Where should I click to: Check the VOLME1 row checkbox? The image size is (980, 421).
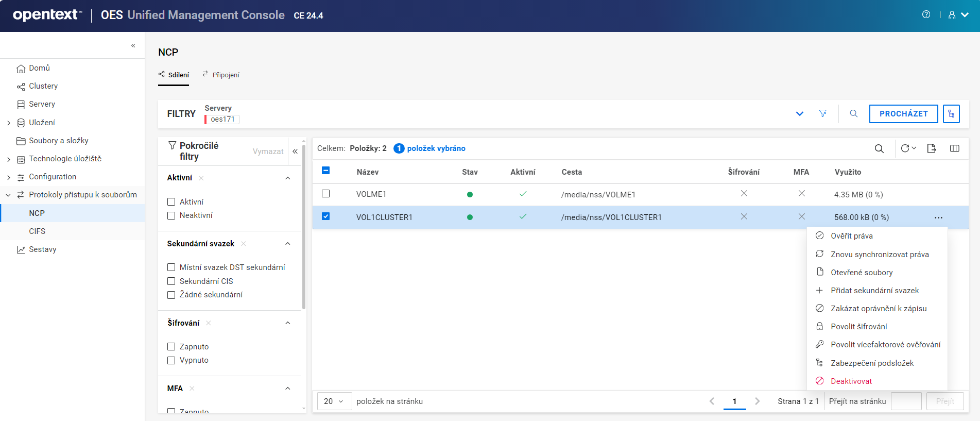click(x=325, y=194)
